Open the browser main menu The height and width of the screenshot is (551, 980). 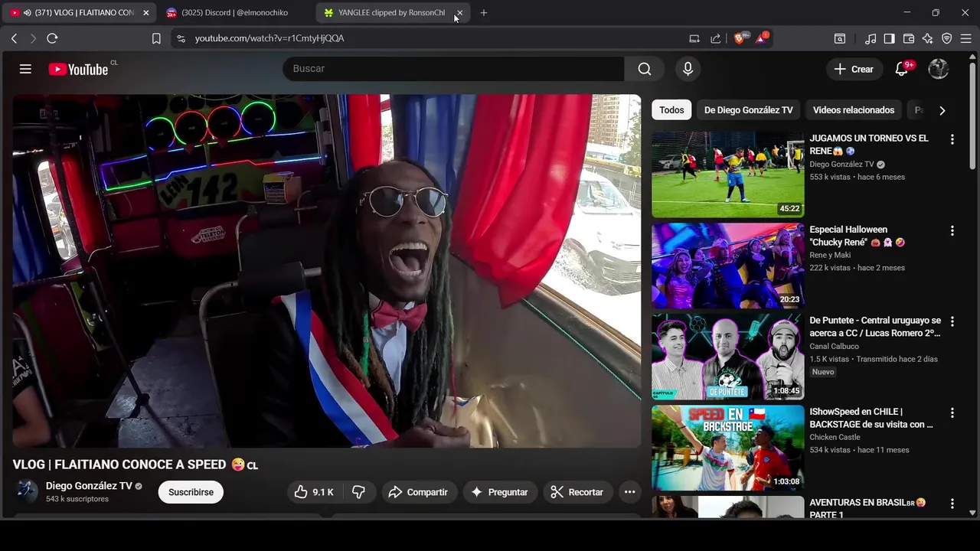tap(966, 38)
